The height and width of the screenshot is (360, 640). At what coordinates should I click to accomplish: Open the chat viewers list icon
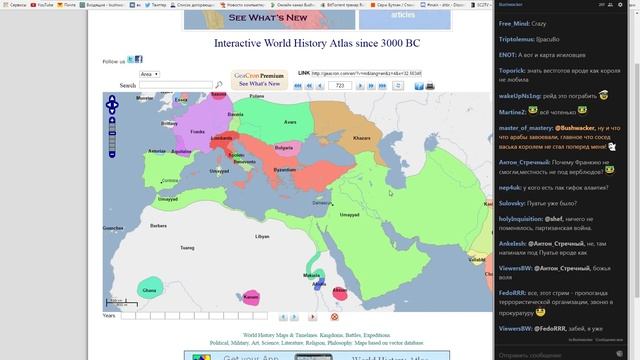tap(610, 4)
